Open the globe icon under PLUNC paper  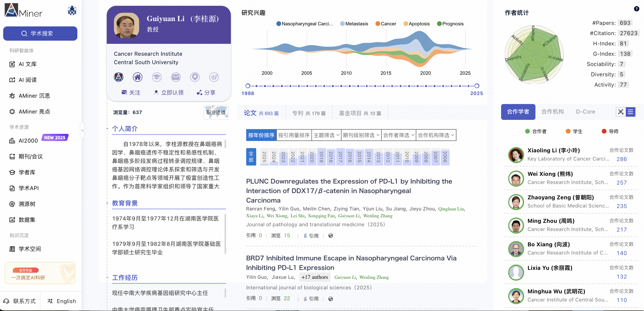[330, 235]
